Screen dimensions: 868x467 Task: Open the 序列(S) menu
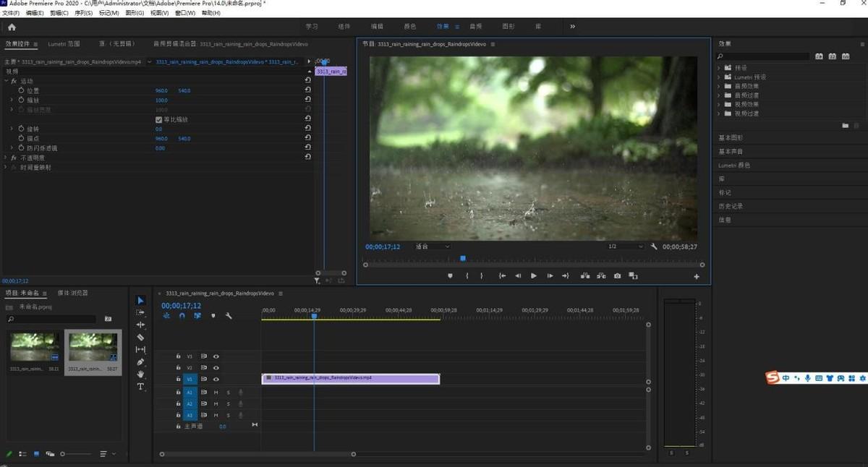[x=83, y=13]
